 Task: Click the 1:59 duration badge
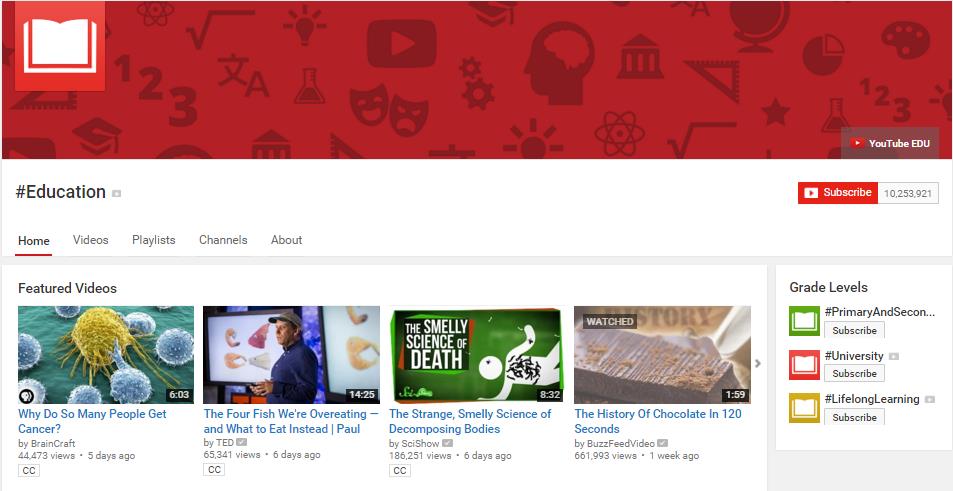tap(735, 395)
